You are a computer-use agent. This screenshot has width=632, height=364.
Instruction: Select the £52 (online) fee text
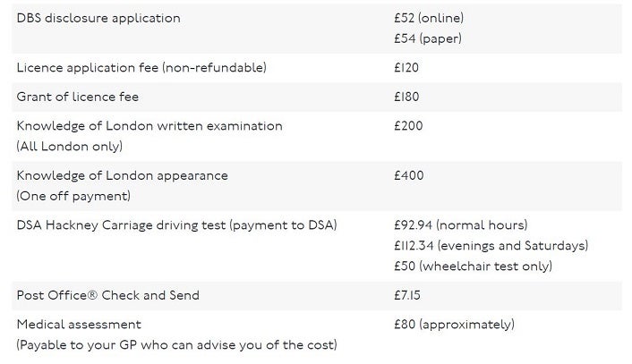(429, 18)
